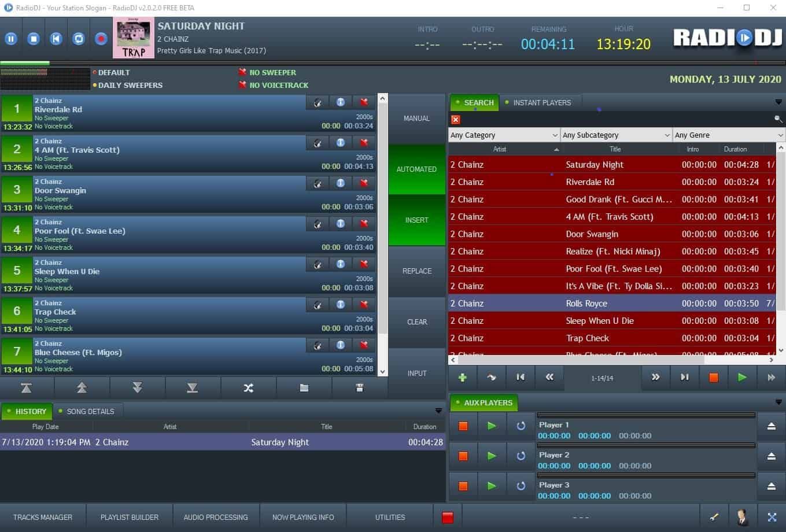Shuffle the playlist using the crossed arrows icon
The height and width of the screenshot is (532, 786).
pyautogui.click(x=248, y=387)
